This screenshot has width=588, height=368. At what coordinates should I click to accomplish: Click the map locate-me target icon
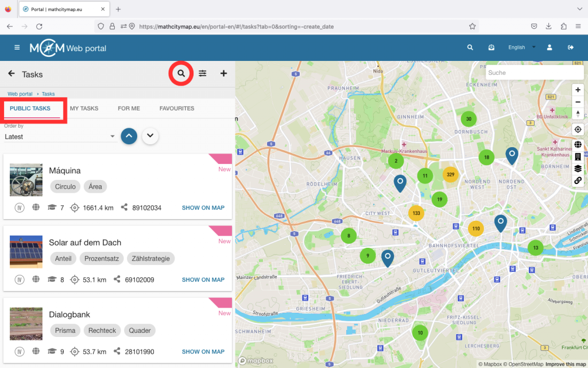pos(578,129)
